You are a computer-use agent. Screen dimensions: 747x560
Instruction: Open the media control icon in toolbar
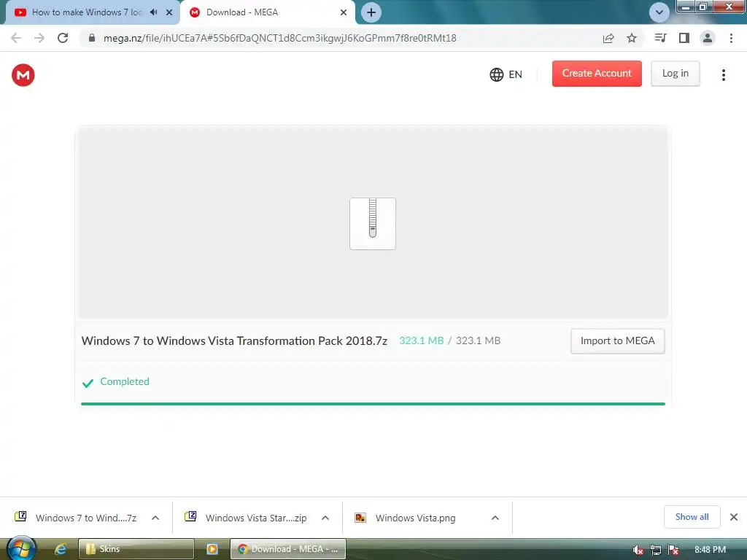click(x=660, y=38)
